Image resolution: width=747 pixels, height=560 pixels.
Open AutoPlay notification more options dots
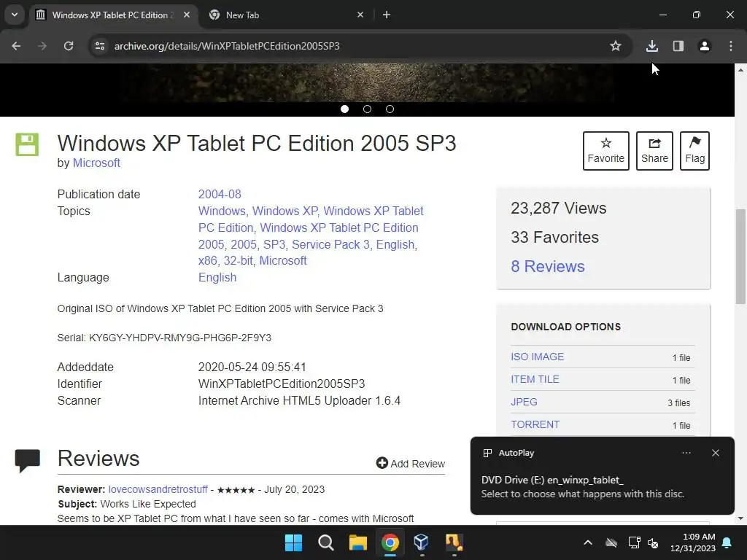tap(686, 453)
